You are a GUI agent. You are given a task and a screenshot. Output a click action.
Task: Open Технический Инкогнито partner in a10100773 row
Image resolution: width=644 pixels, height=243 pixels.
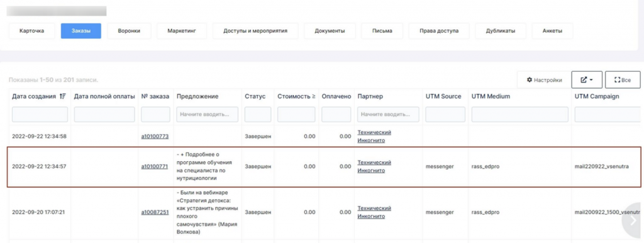pyautogui.click(x=374, y=137)
